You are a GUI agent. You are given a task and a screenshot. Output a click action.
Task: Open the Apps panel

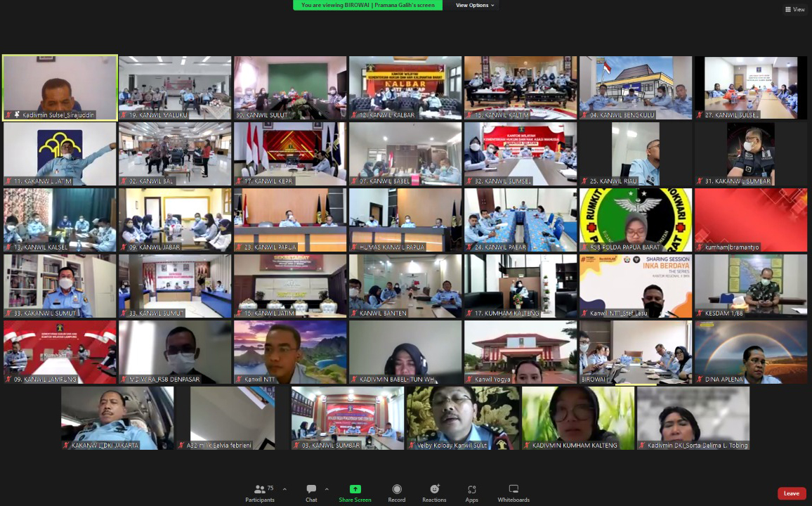point(471,492)
